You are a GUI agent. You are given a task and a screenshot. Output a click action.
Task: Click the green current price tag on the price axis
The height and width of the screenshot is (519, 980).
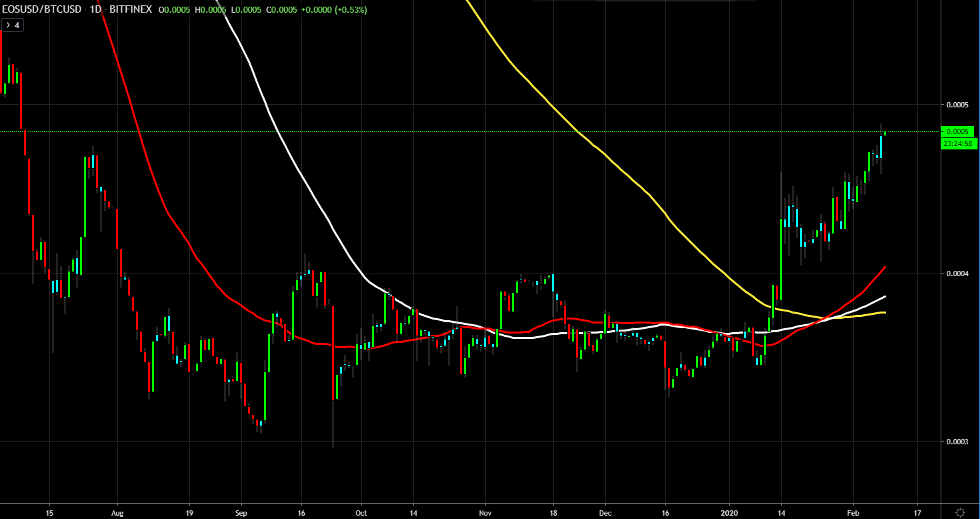pyautogui.click(x=957, y=131)
